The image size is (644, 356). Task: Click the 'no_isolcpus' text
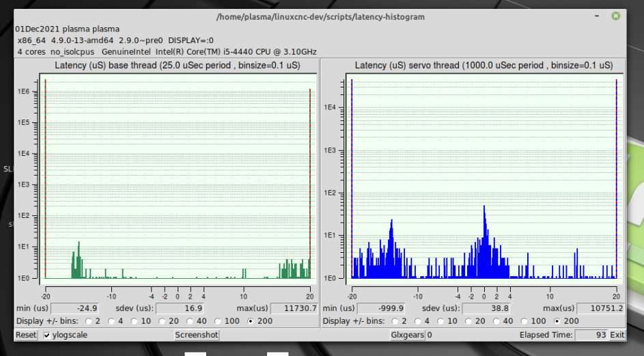[72, 52]
